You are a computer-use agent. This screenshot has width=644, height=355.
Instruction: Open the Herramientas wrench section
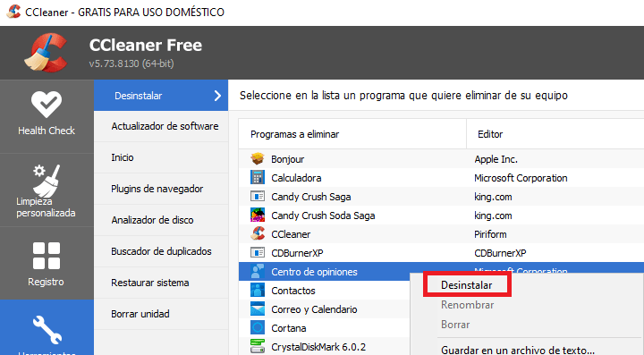click(x=47, y=328)
